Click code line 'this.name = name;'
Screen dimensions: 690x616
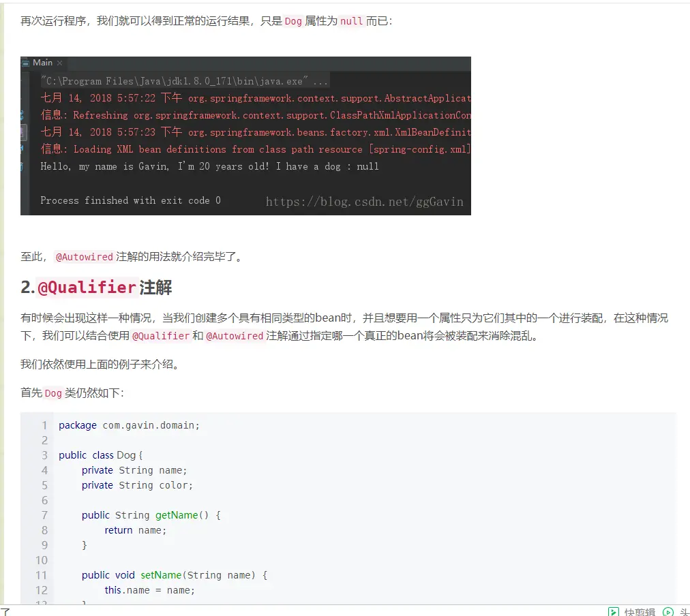tap(149, 590)
